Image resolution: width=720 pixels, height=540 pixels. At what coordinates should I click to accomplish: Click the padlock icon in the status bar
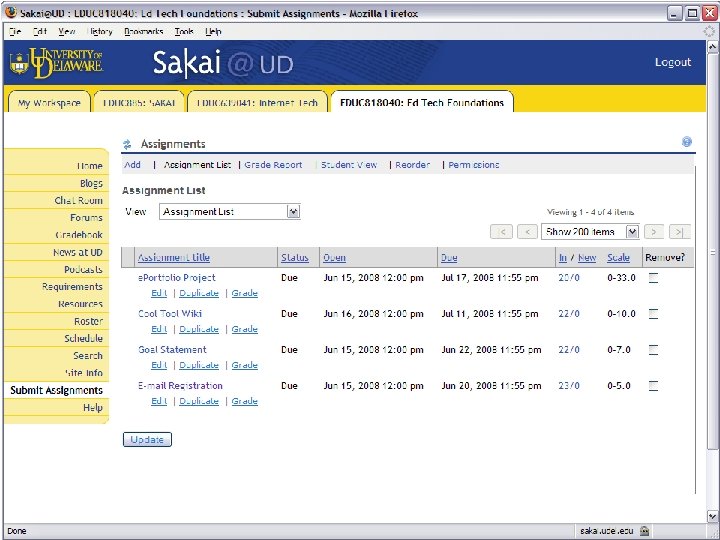click(644, 531)
